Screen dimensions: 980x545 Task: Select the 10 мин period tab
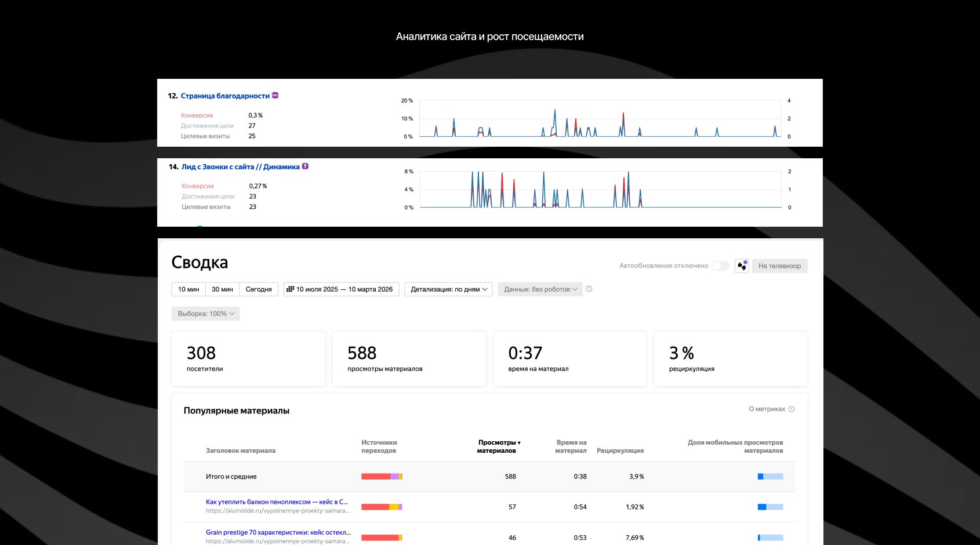point(188,289)
